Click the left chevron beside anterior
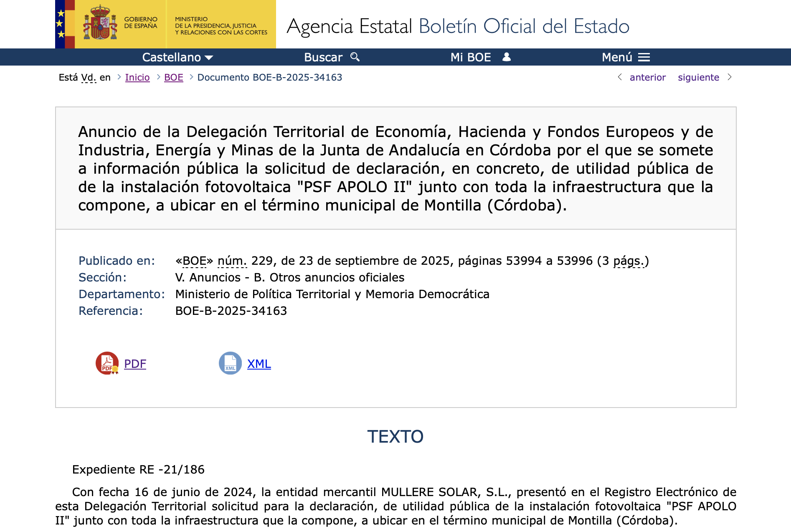This screenshot has height=532, width=791. click(620, 77)
